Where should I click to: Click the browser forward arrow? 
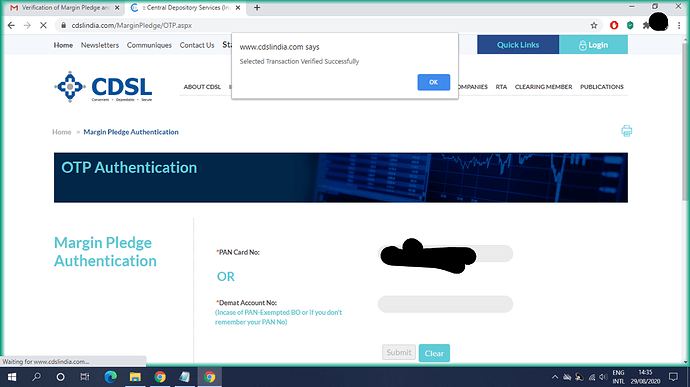pyautogui.click(x=27, y=26)
